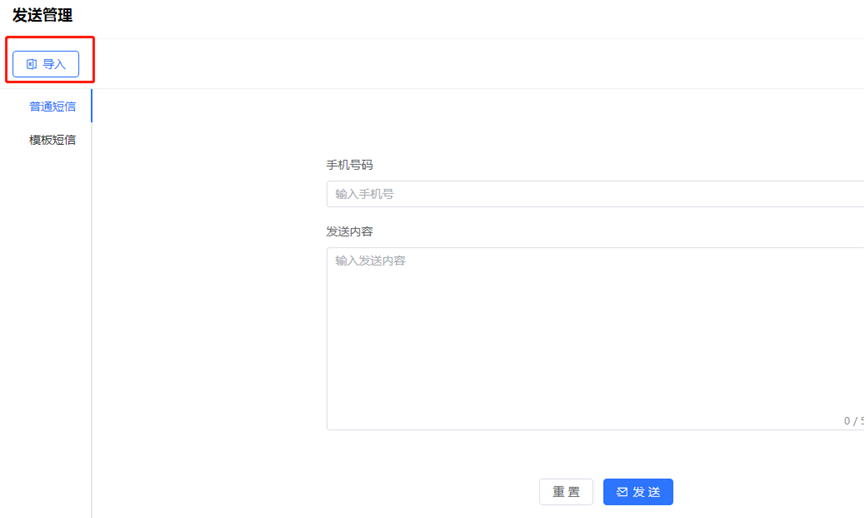Click the 手机号码 field label
This screenshot has height=518, width=868.
[349, 165]
